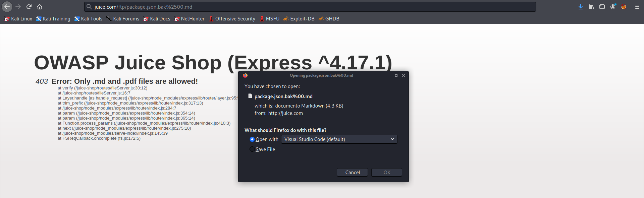
Task: Click stack line 'at FSReqCallback.oncomplete (fs.js:172:5)'
Action: [x=99, y=138]
